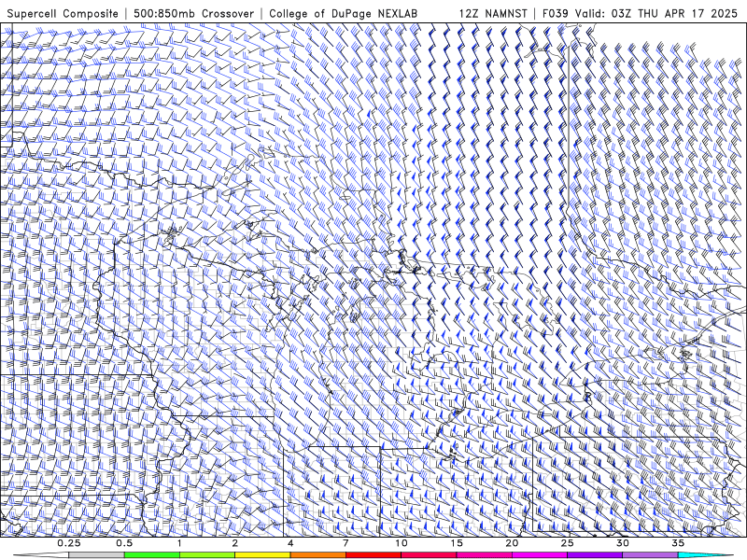Click the 12Z NAMNST model run label
The image size is (747, 560).
pos(493,14)
